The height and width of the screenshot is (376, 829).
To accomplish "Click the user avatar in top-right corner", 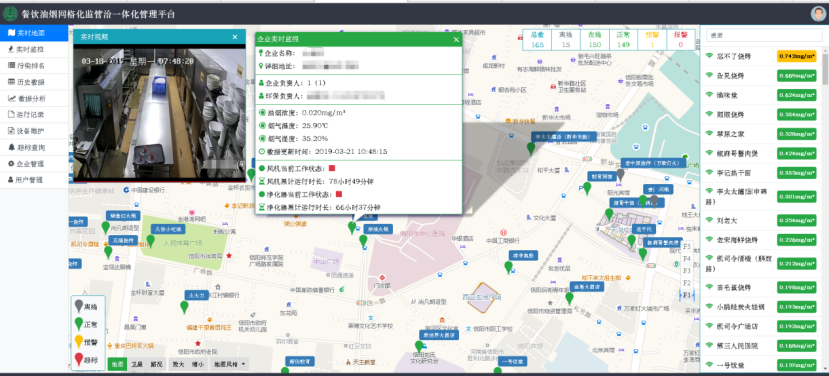I will [818, 14].
